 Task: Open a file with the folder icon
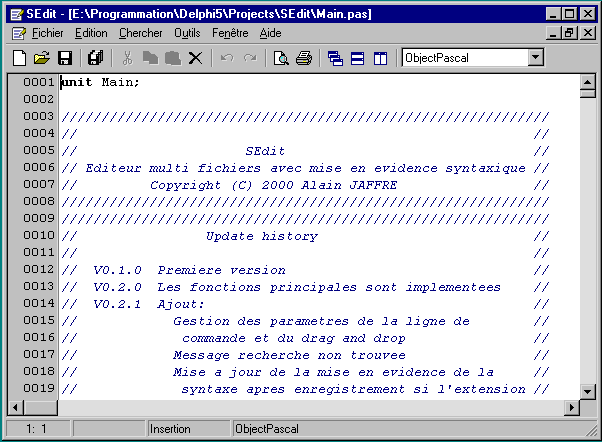tap(42, 58)
